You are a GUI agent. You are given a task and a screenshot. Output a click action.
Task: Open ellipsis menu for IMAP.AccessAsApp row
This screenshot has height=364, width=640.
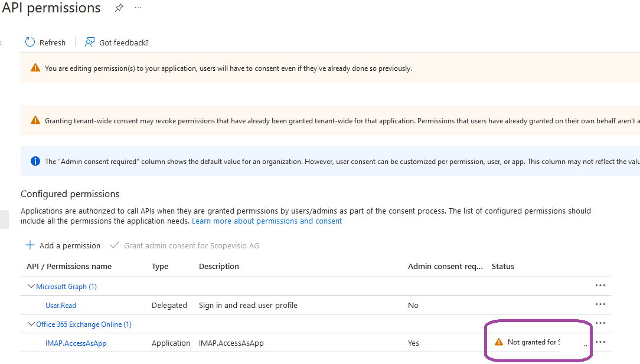600,342
